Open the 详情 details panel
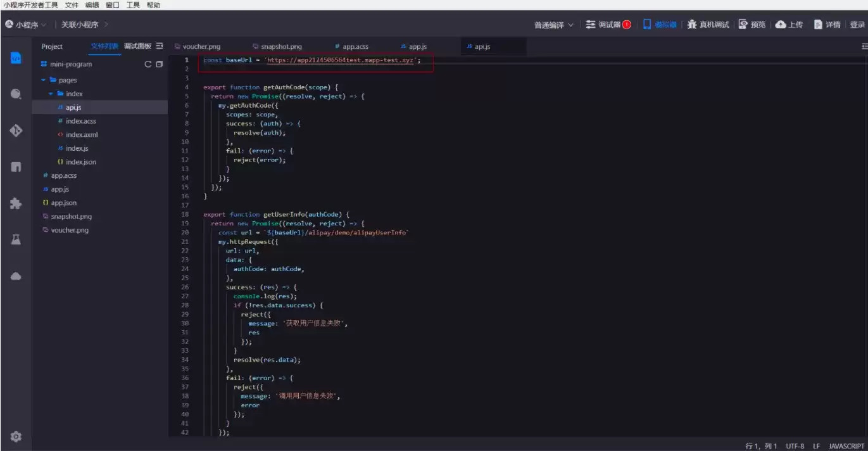Screen dimensions: 868x451 click(827, 25)
